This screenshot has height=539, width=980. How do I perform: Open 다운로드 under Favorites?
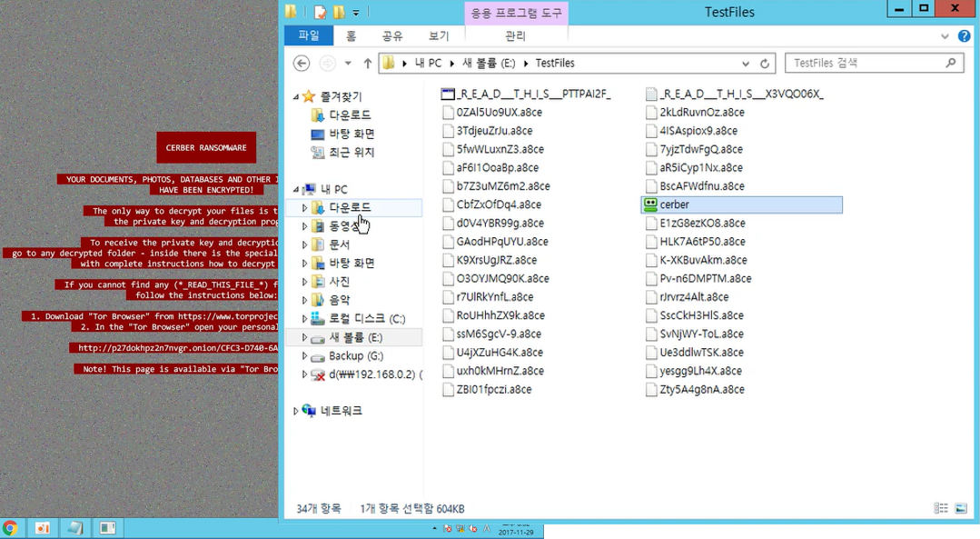pyautogui.click(x=342, y=115)
